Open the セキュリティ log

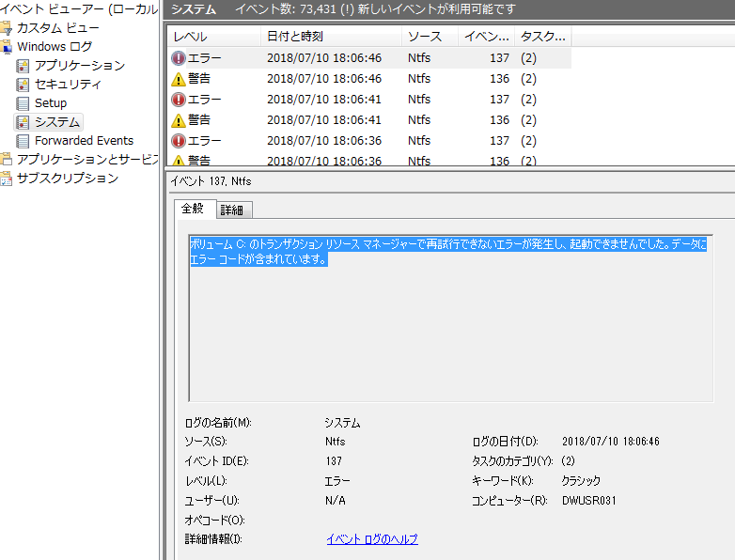(68, 85)
